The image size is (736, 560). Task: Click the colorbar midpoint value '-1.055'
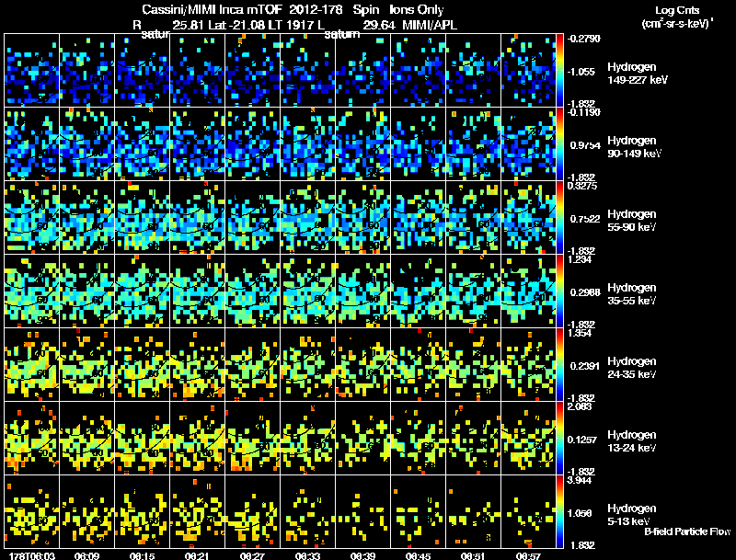581,72
